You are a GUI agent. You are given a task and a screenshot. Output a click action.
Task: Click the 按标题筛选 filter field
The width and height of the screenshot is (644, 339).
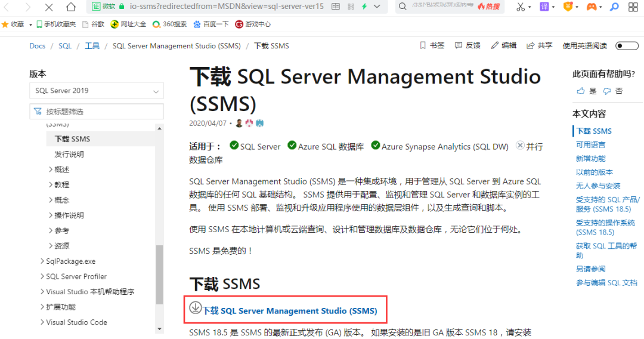[97, 112]
